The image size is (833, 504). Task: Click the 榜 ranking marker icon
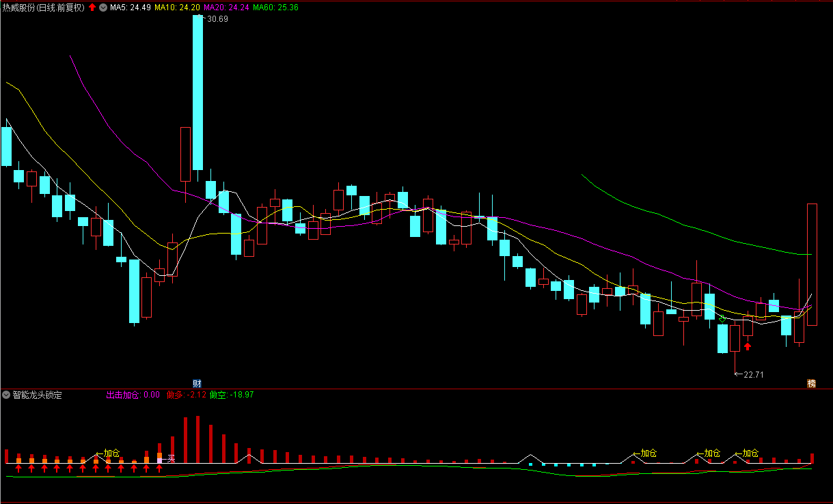(x=811, y=383)
